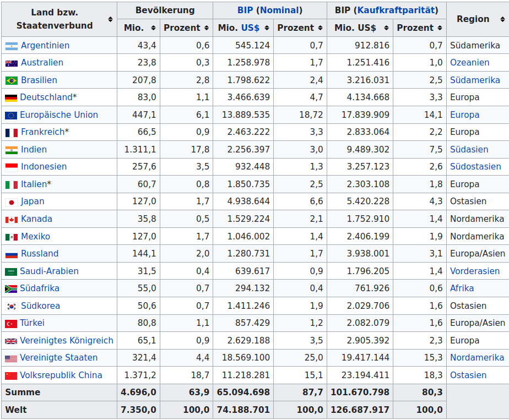Click the South Africa flag icon
This screenshot has width=509, height=420.
11,289
